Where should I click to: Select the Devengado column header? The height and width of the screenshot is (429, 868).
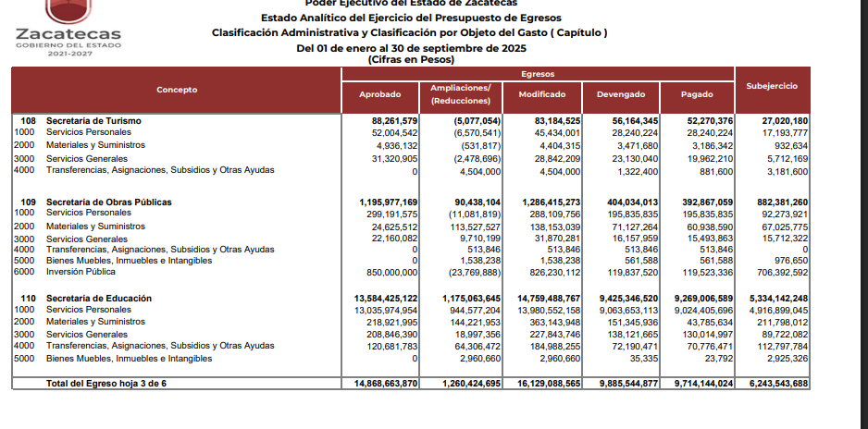(x=621, y=95)
